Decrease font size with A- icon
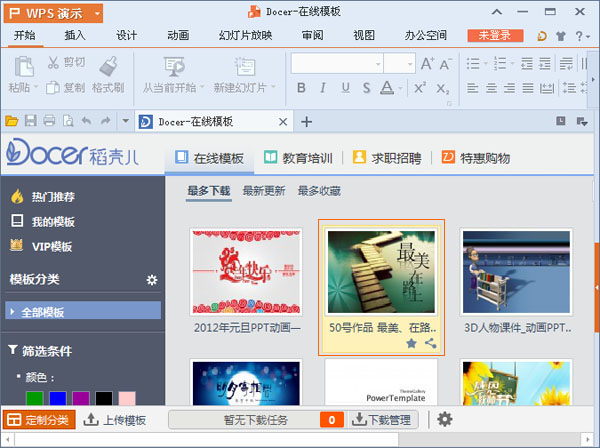Screen dimensions: 600x448 click(445, 64)
